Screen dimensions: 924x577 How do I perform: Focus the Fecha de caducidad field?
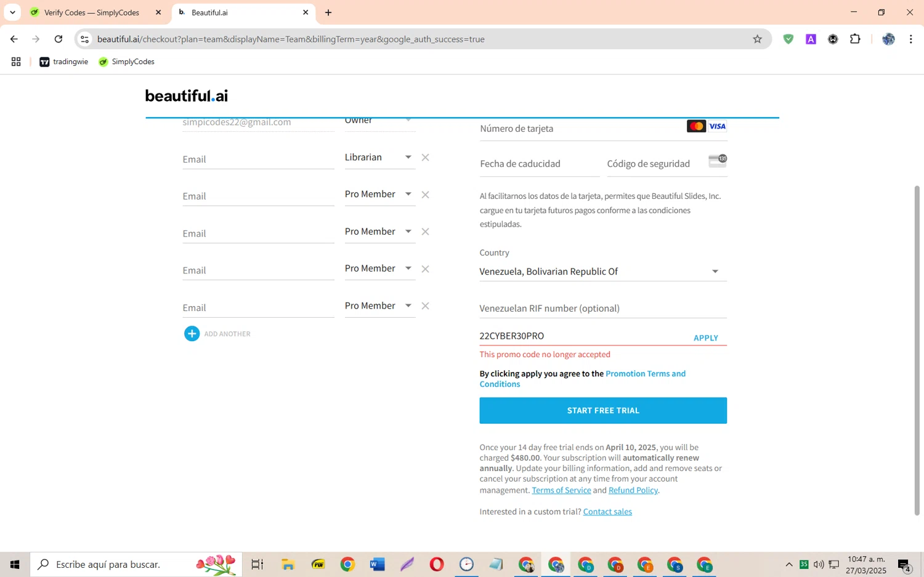coord(540,164)
